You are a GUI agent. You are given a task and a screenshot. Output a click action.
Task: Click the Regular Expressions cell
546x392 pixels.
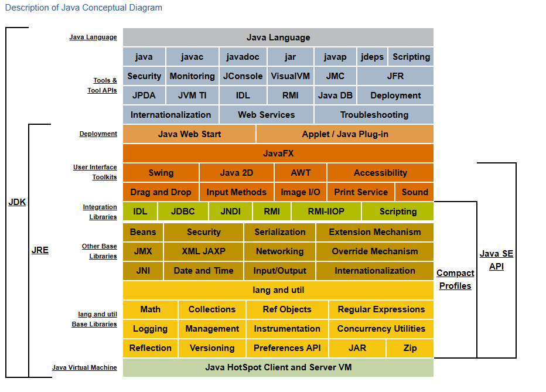(x=381, y=309)
